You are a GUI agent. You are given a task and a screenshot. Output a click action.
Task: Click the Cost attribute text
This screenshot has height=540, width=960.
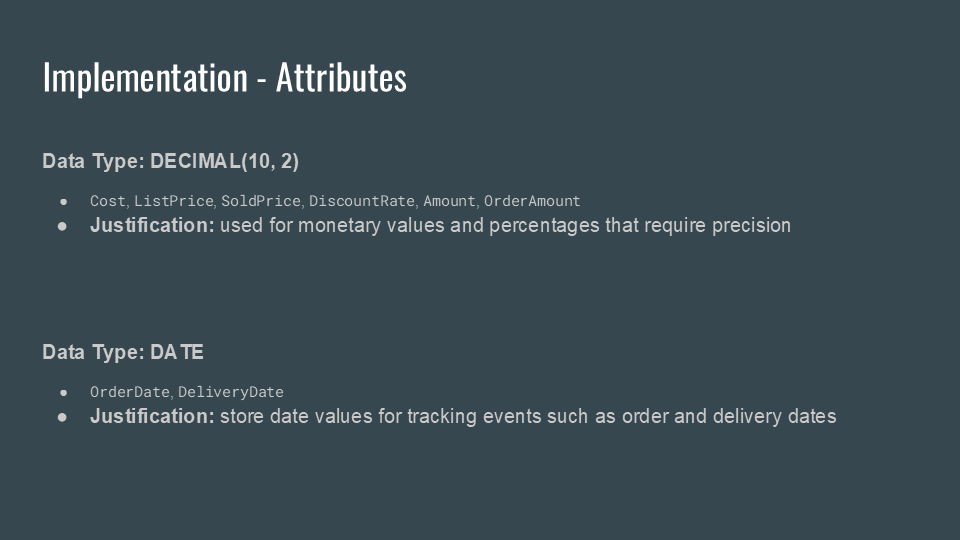[108, 201]
